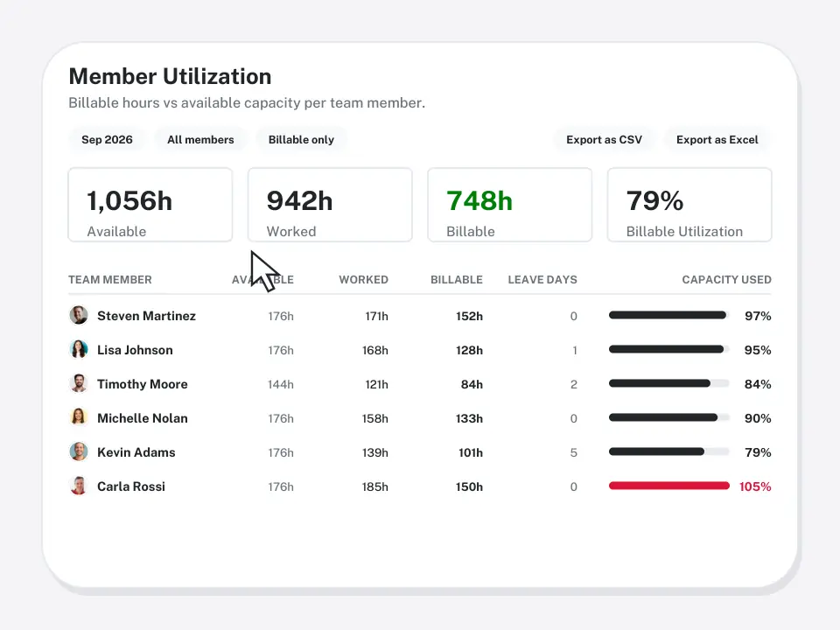The width and height of the screenshot is (840, 630).
Task: Click Kevin Adams's 5 leave days value
Action: (574, 452)
